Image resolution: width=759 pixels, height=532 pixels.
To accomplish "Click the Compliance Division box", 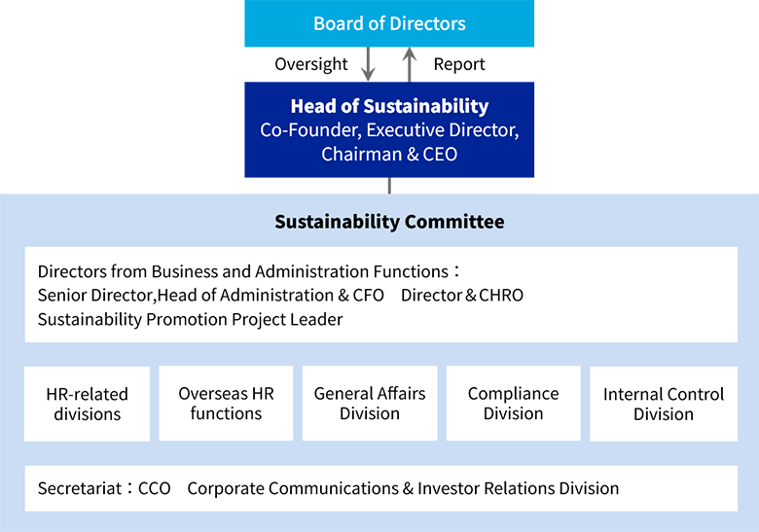I will coord(513,404).
